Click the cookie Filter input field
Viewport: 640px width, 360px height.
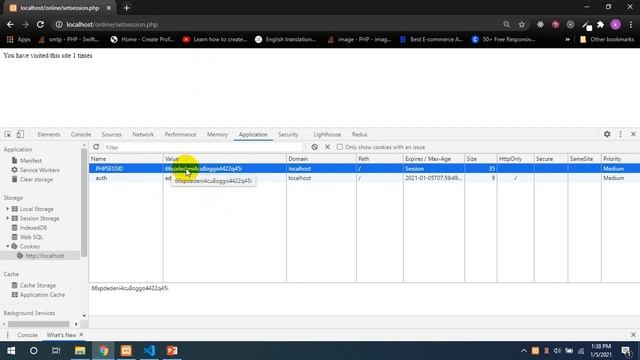point(203,147)
